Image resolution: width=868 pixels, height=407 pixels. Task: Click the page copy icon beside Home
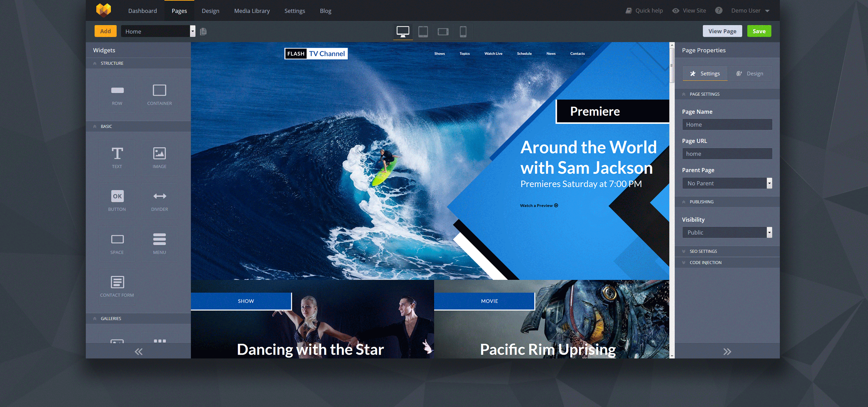(x=203, y=32)
